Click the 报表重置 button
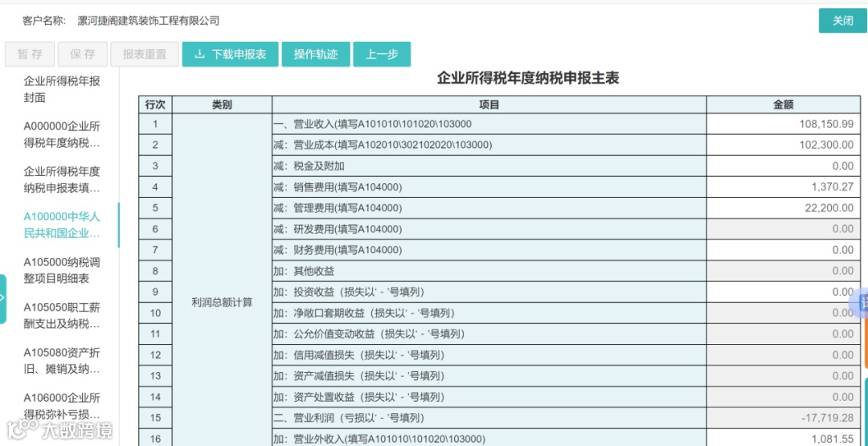The width and height of the screenshot is (868, 446). click(145, 54)
